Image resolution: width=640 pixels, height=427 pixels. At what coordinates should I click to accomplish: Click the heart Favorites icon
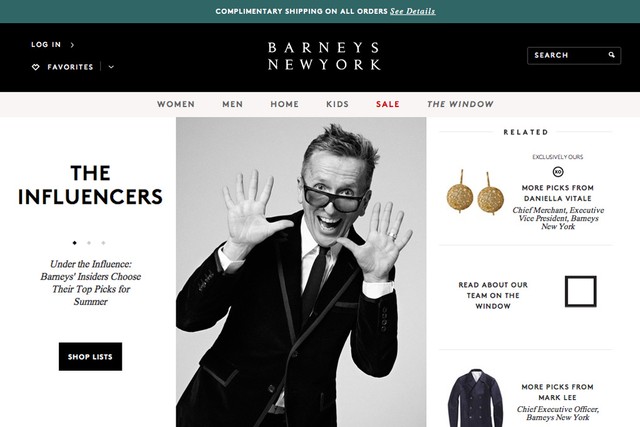(x=36, y=67)
